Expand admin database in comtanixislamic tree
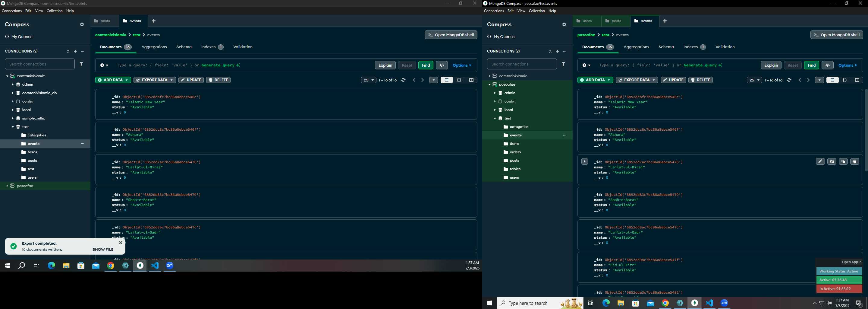Image resolution: width=868 pixels, height=309 pixels. [x=12, y=85]
